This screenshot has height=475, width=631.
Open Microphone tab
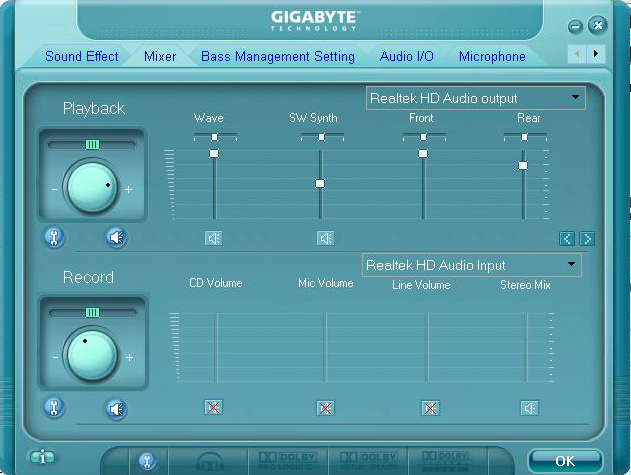click(492, 56)
